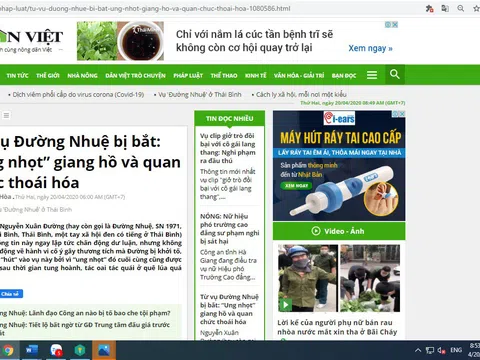
Task: Click the article headline Đường Nhuệ bị bắt
Action: [x=90, y=162]
